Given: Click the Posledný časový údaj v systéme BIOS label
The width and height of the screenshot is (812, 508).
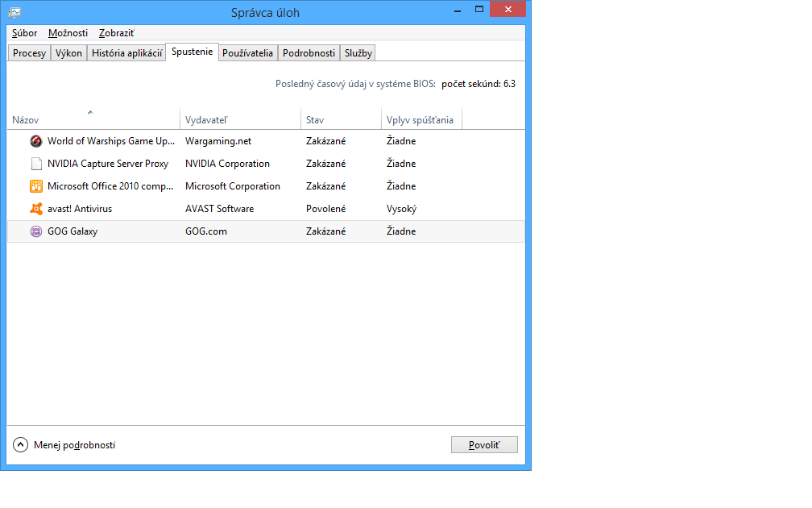Looking at the screenshot, I should coord(355,84).
